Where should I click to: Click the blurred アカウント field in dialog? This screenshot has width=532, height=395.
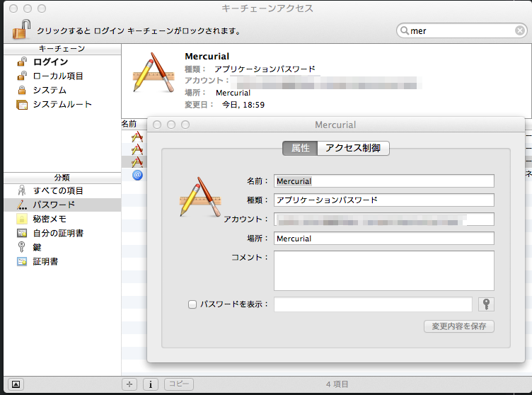[383, 219]
